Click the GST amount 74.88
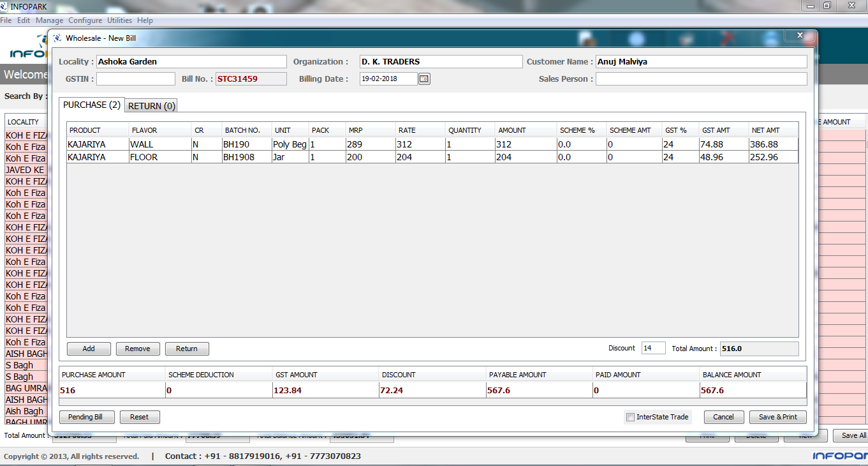 click(x=725, y=144)
